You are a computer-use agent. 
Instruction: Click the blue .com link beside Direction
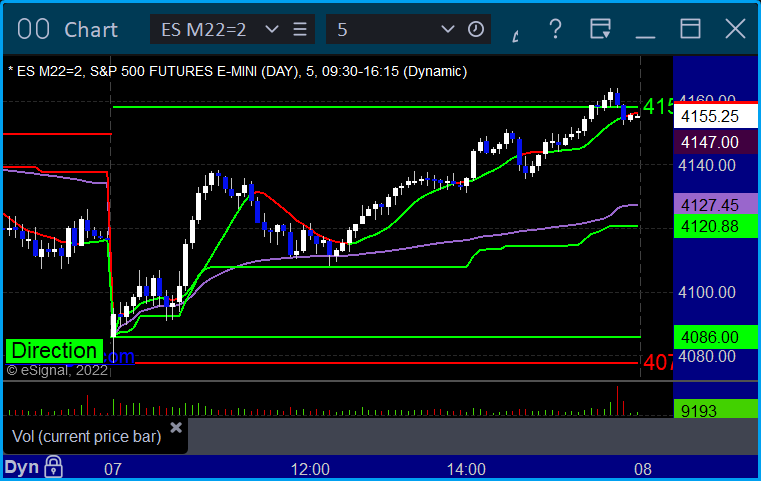119,356
